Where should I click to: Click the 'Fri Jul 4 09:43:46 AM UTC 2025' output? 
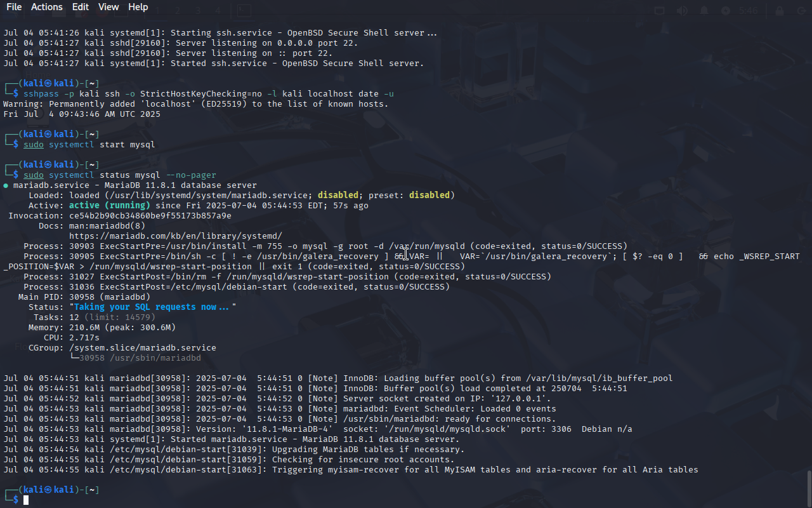82,114
